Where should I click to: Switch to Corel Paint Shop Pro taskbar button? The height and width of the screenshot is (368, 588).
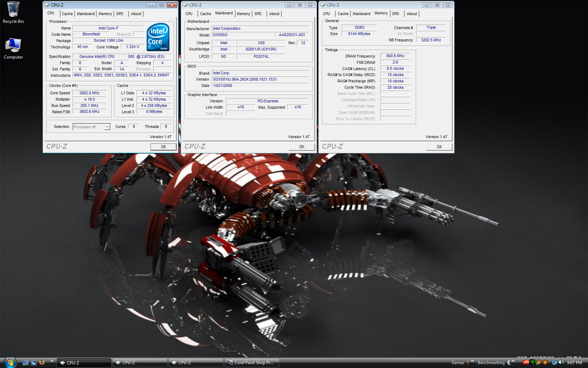point(252,363)
